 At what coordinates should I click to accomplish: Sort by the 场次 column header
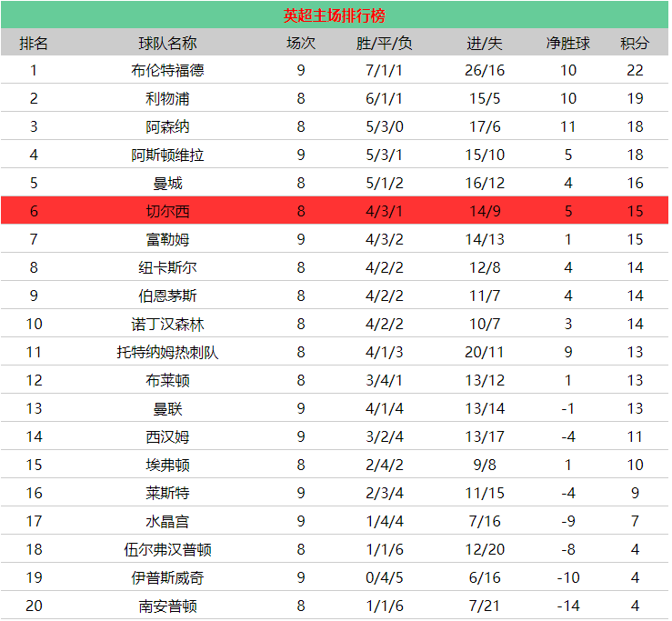301,43
